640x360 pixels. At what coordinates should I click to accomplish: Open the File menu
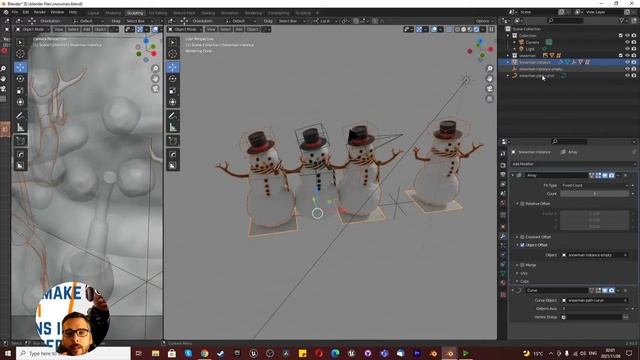(x=15, y=12)
